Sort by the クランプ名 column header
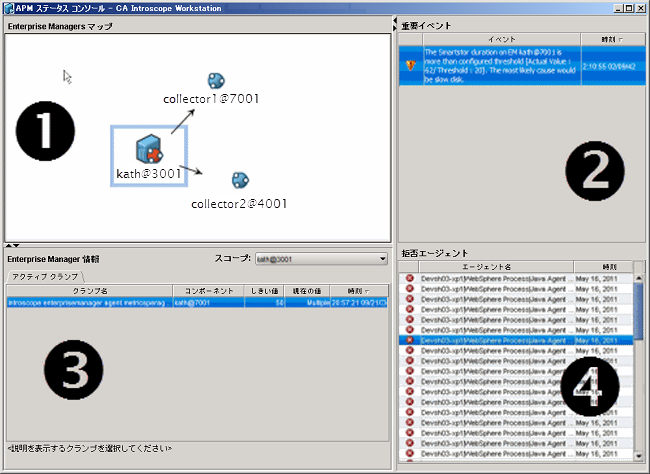Viewport: 650px width, 474px height. pos(90,291)
